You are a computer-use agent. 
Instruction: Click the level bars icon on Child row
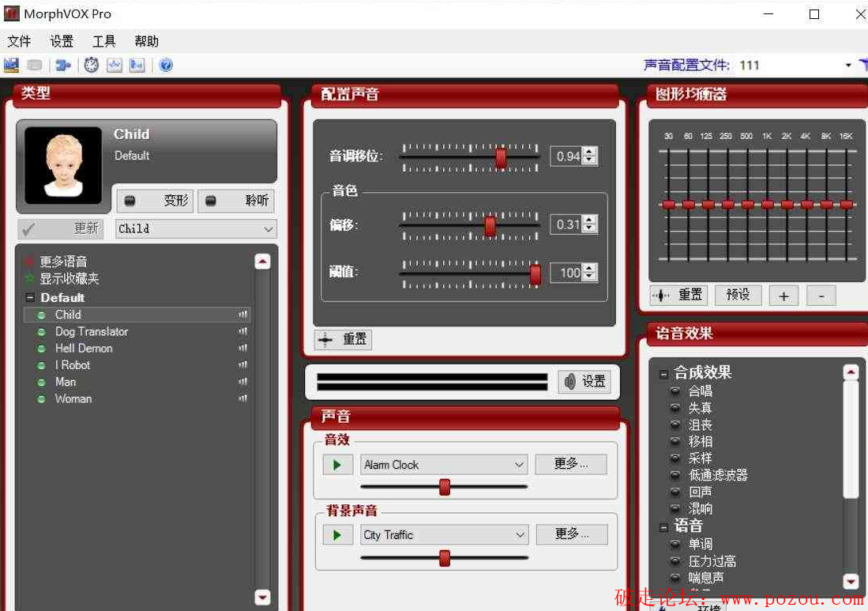click(243, 315)
